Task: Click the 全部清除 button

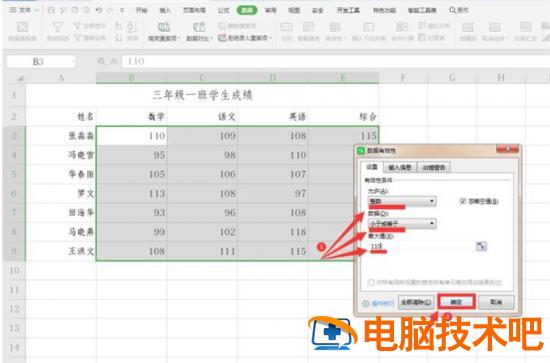Action: (416, 302)
